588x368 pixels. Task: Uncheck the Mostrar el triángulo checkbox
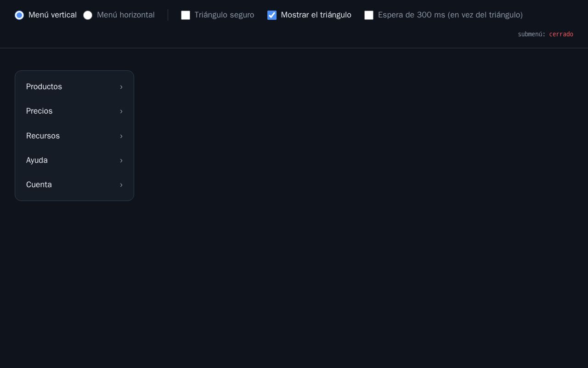[x=272, y=15]
